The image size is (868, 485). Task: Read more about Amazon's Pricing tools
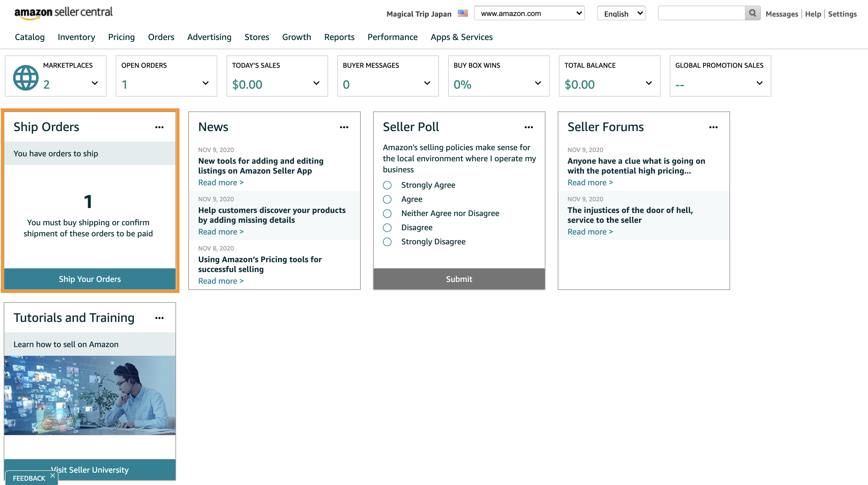[221, 281]
